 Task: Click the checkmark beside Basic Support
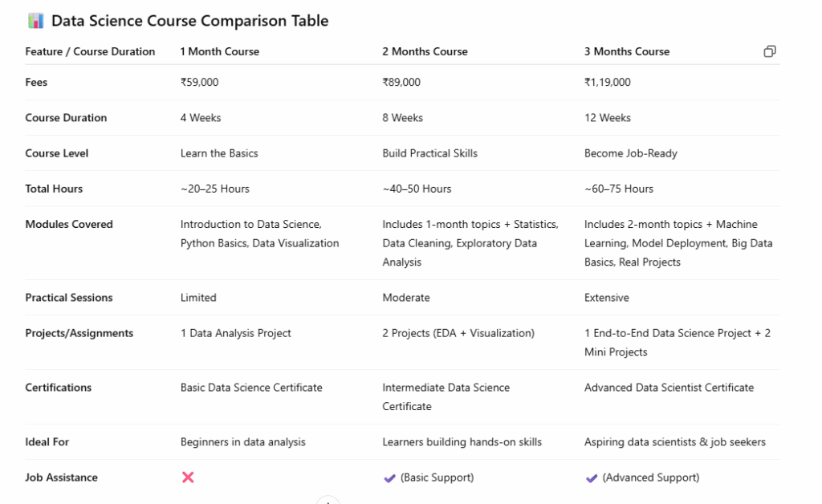[x=389, y=478]
